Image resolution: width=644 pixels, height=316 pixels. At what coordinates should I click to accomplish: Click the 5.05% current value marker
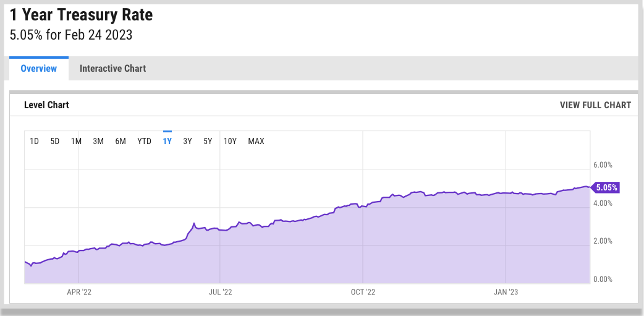(604, 188)
